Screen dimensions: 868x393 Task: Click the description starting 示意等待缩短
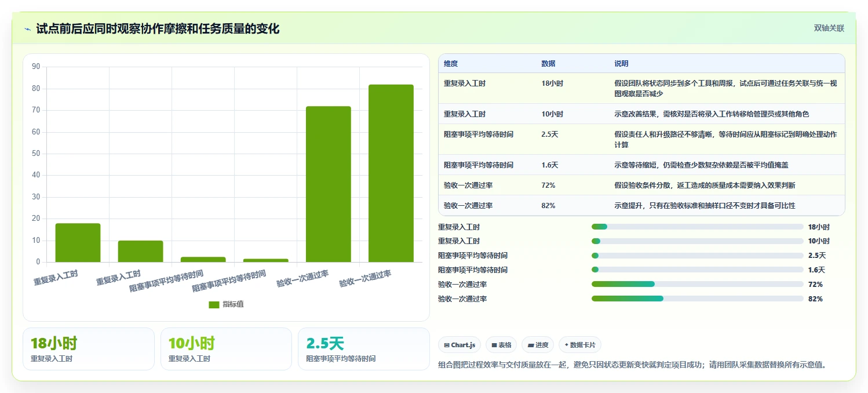pos(701,165)
